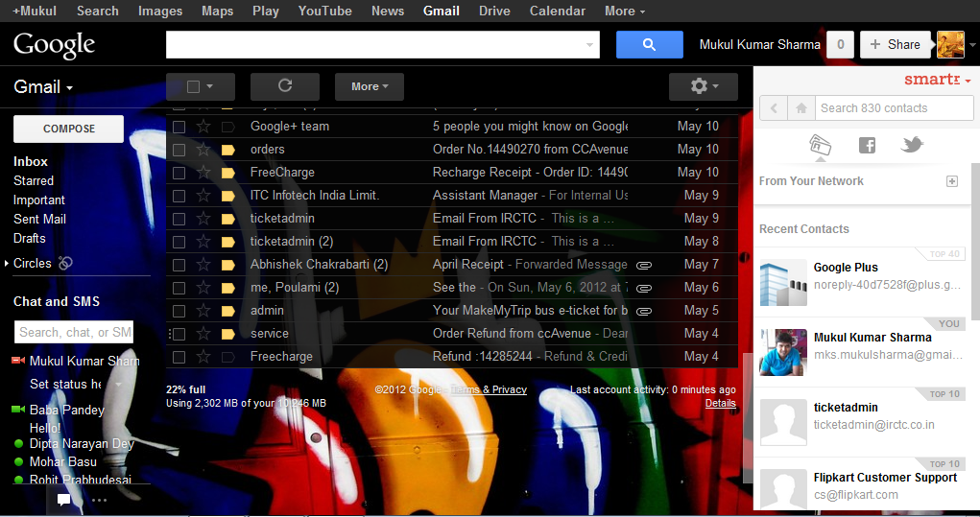The image size is (980, 517).
Task: Select the me, Poulami email checkbox
Action: click(179, 289)
